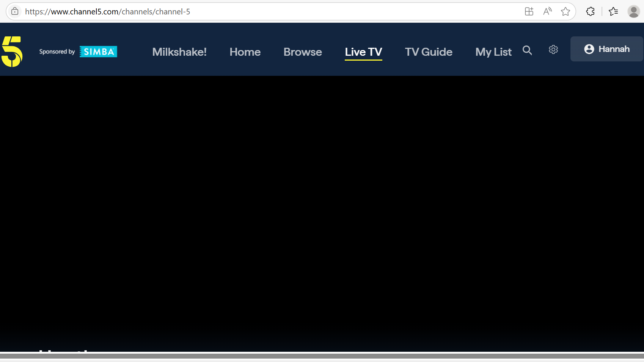Open the browser split screen icon
Screen dimensions: 644x362
529,11
